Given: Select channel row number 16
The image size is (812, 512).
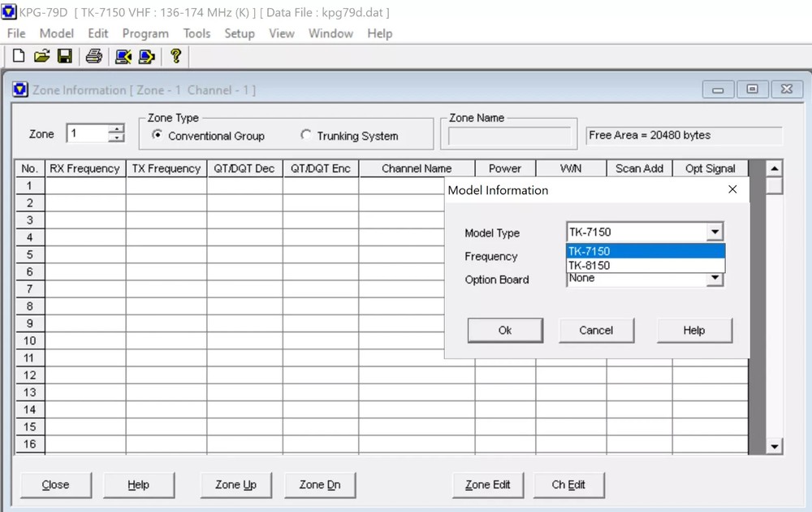Looking at the screenshot, I should (x=30, y=444).
